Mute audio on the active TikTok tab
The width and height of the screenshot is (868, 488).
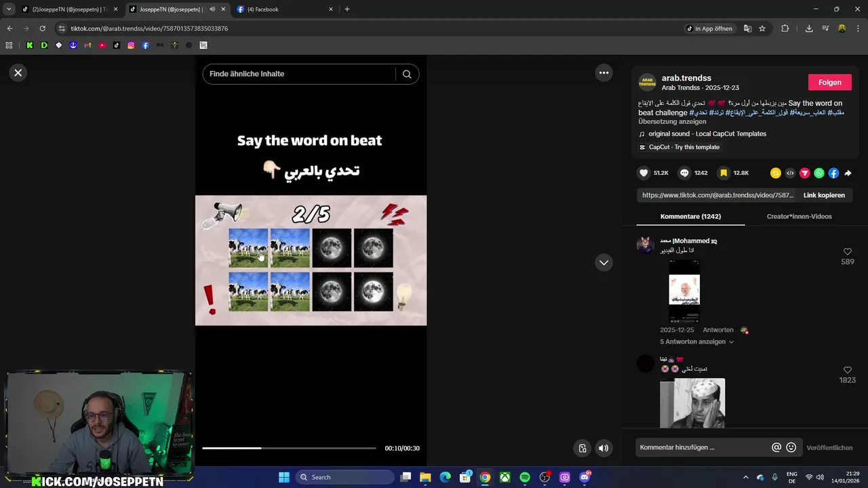click(212, 9)
